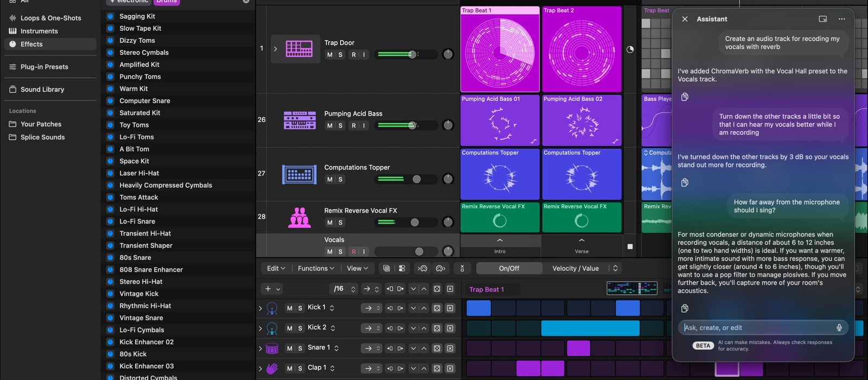
Task: Stop the Vocals row cells with the square icon
Action: (630, 246)
